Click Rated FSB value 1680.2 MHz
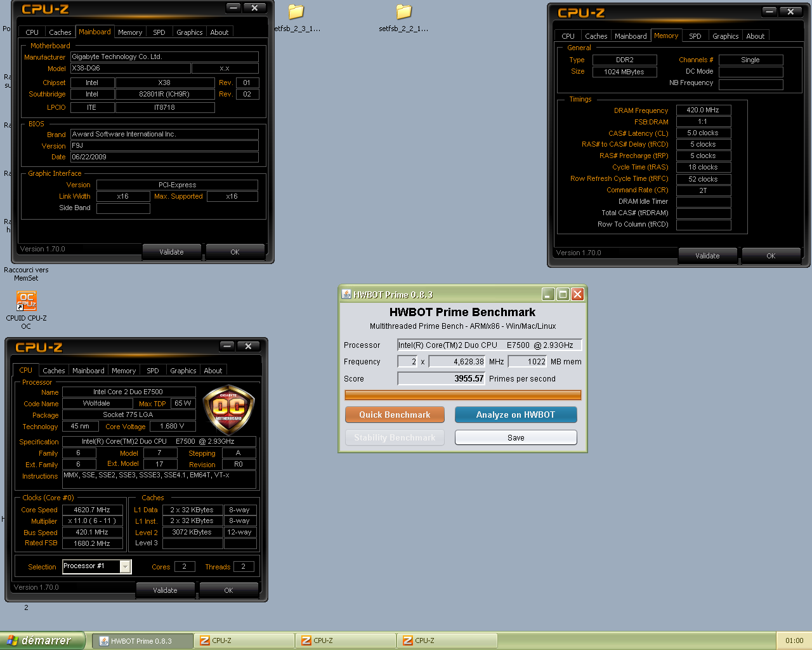The height and width of the screenshot is (650, 812). point(92,543)
